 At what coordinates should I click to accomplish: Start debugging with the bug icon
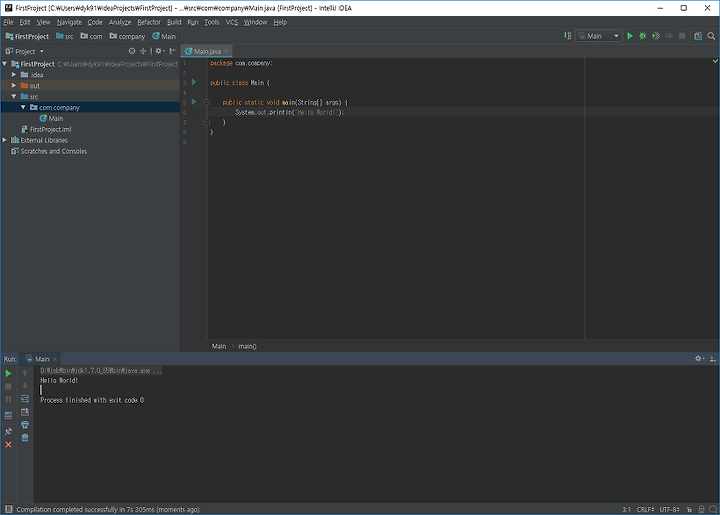pyautogui.click(x=643, y=36)
